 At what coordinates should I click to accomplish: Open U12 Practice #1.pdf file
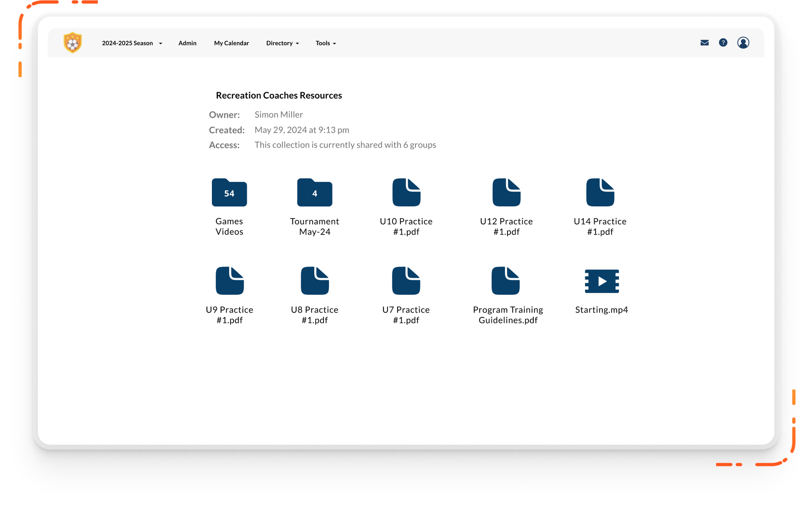(x=506, y=193)
